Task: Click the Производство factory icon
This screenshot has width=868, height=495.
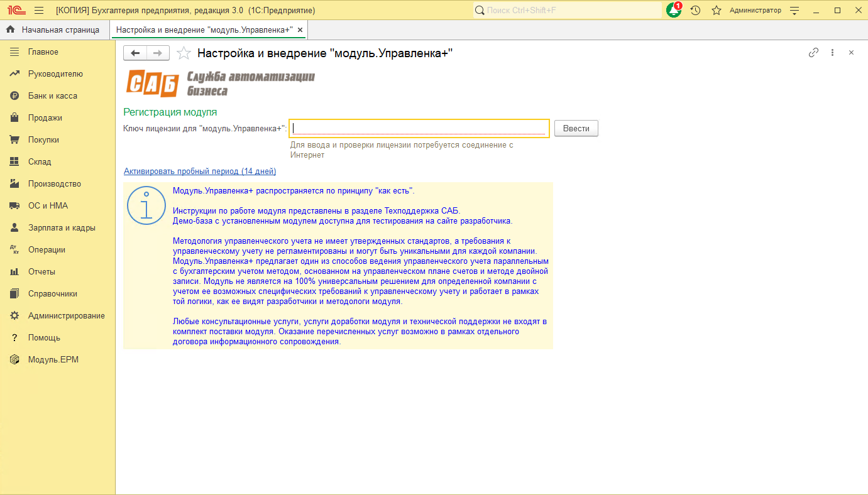Action: 14,184
